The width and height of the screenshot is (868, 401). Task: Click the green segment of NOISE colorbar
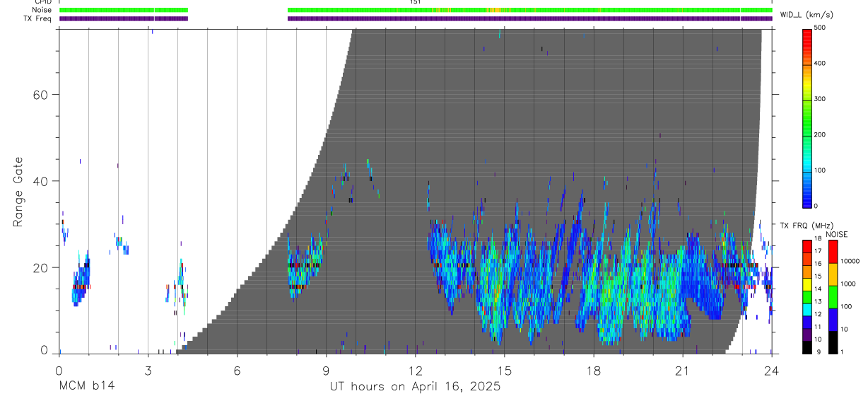[x=833, y=297]
